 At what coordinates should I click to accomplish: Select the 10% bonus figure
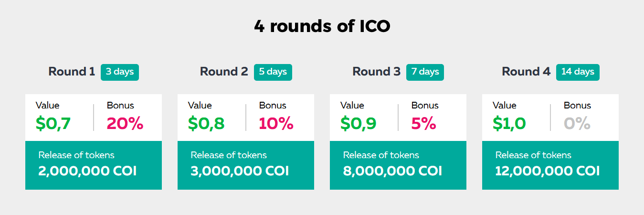click(x=276, y=124)
